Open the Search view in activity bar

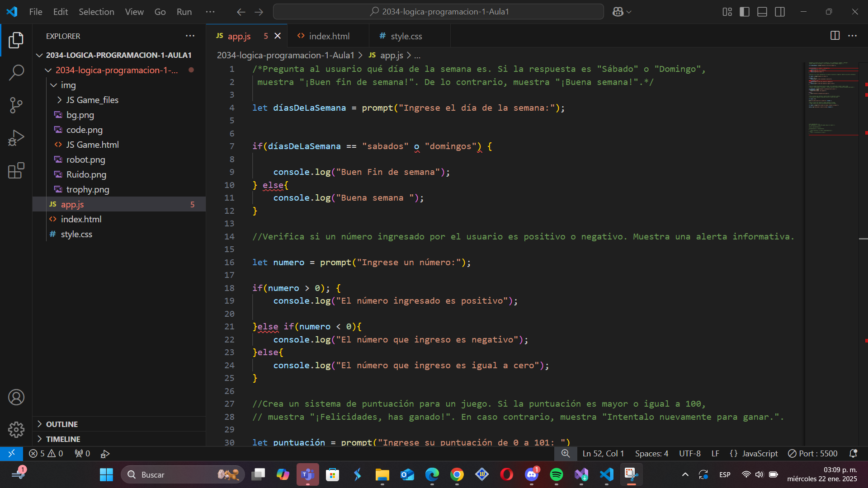(16, 72)
